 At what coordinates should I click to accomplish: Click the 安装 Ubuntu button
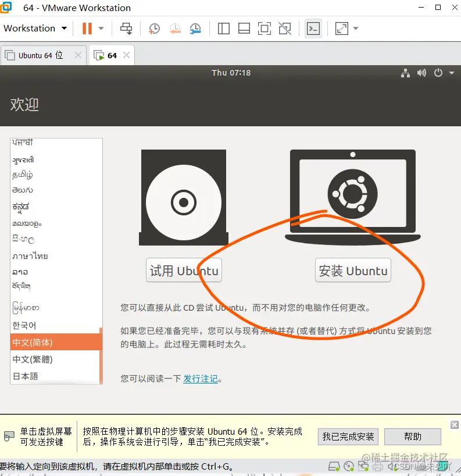pyautogui.click(x=353, y=270)
